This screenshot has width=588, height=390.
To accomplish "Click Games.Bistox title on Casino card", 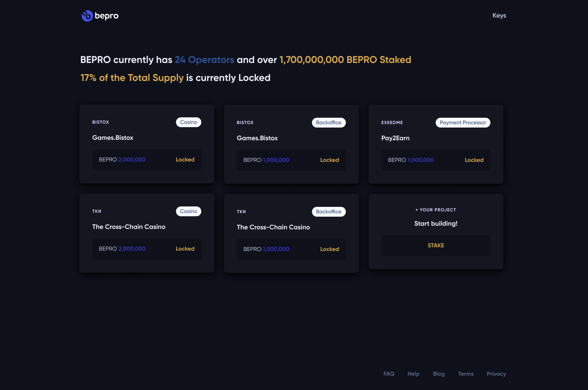I will pyautogui.click(x=112, y=138).
